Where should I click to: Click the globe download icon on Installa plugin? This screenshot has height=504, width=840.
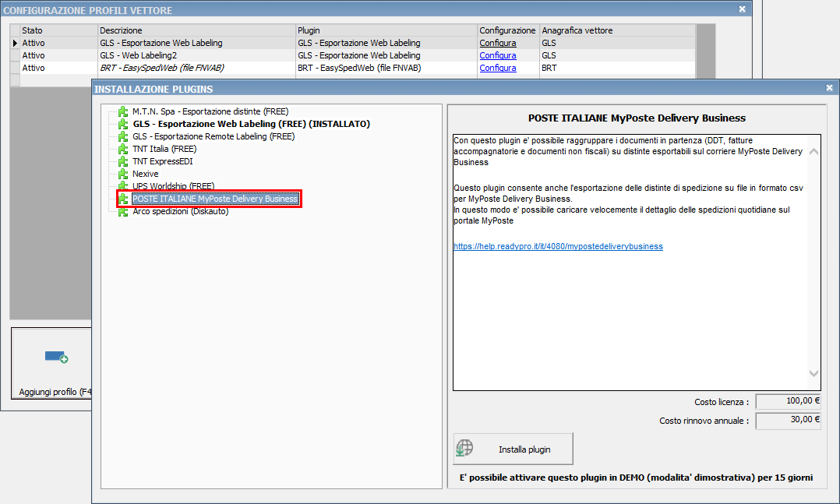point(464,448)
